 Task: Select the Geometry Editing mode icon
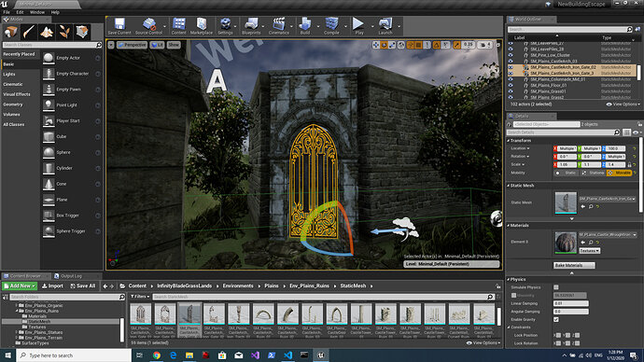(x=82, y=32)
